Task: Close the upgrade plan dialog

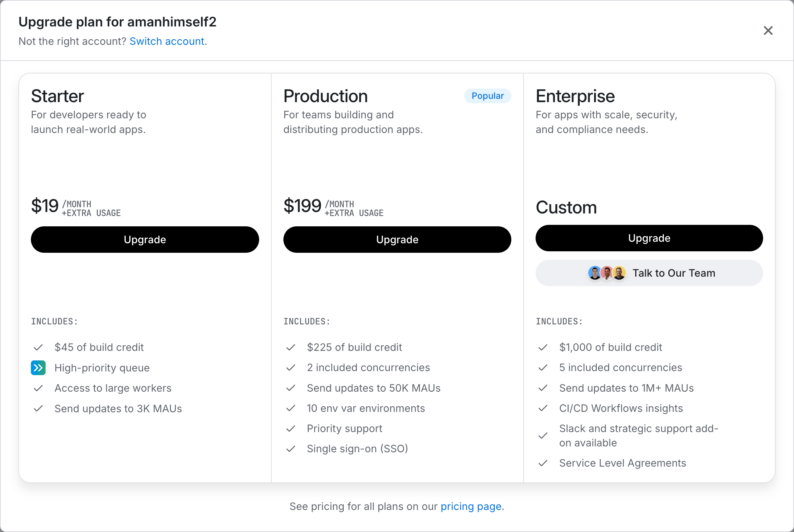Action: pyautogui.click(x=768, y=30)
